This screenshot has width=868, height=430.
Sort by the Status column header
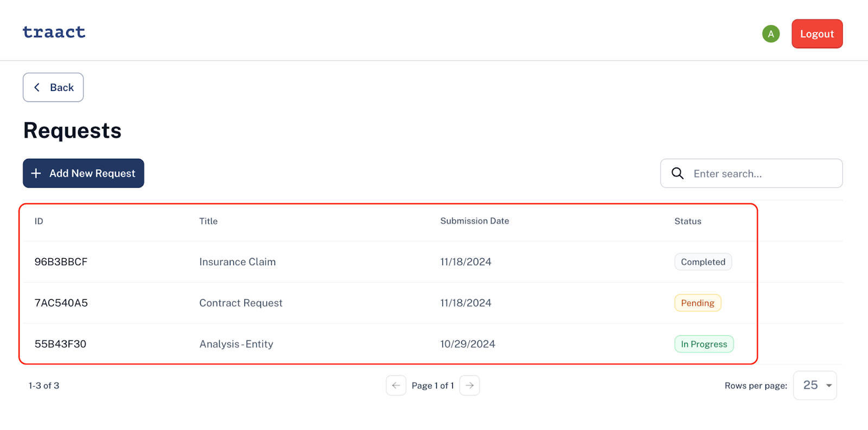688,221
